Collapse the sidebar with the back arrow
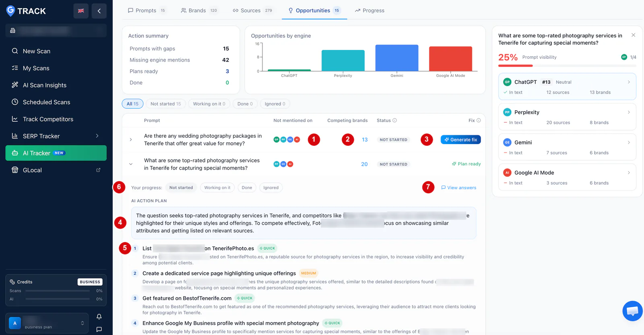 tap(99, 11)
